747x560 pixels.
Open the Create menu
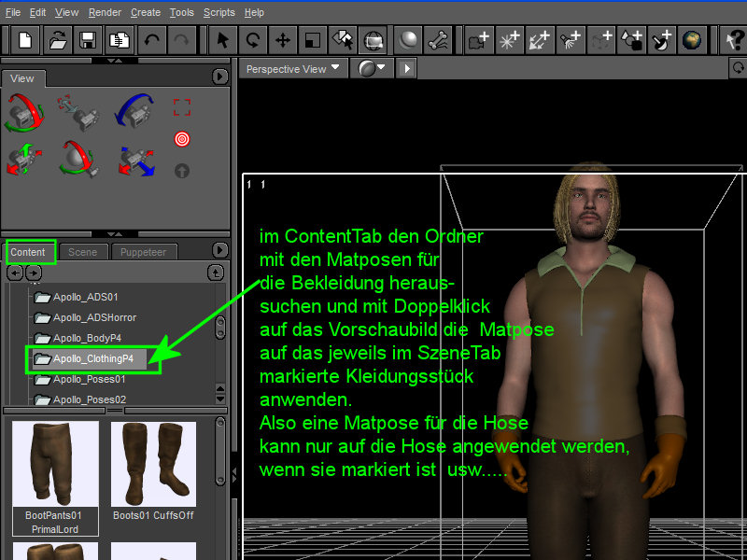[146, 12]
